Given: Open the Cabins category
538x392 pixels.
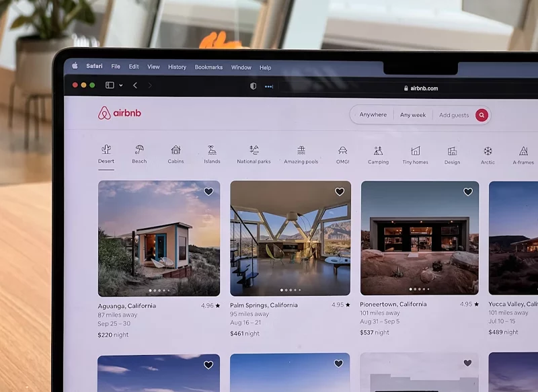Looking at the screenshot, I should point(176,150).
